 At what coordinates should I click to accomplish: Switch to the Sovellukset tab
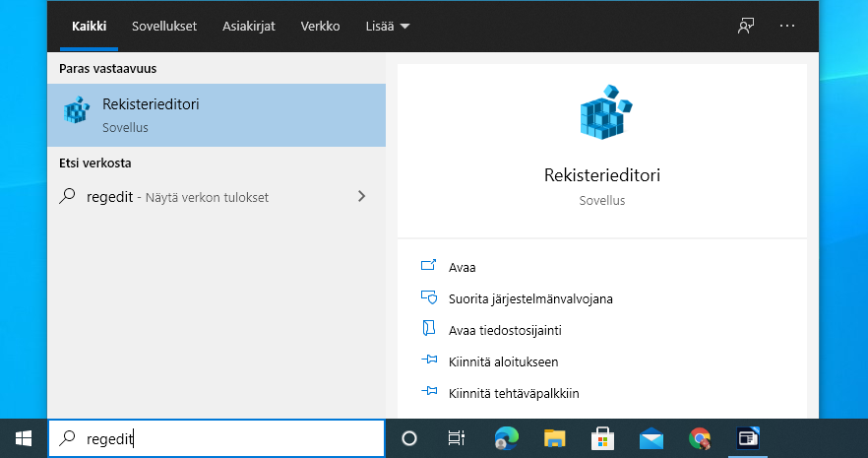click(x=164, y=26)
